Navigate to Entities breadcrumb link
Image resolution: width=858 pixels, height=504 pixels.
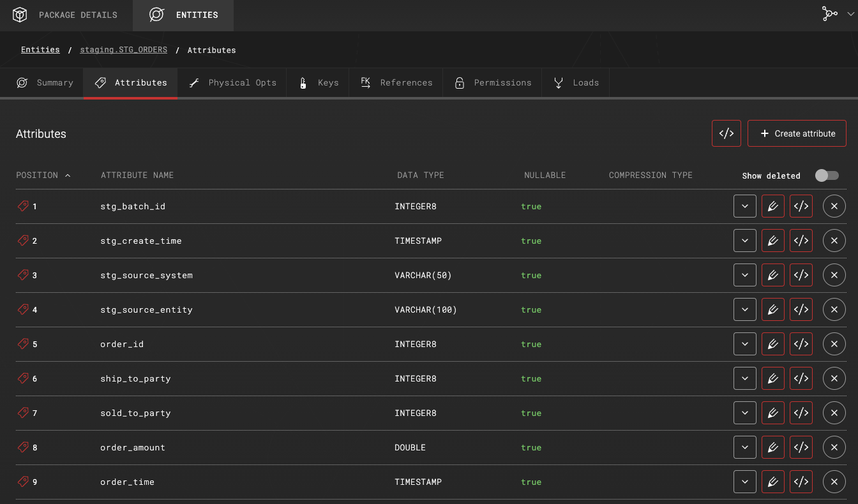(x=40, y=50)
